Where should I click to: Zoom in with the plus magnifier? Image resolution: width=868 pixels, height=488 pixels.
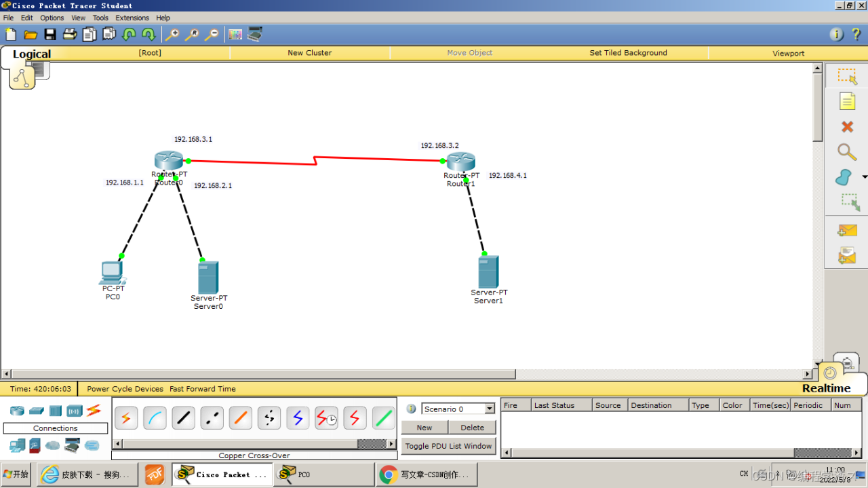point(172,34)
